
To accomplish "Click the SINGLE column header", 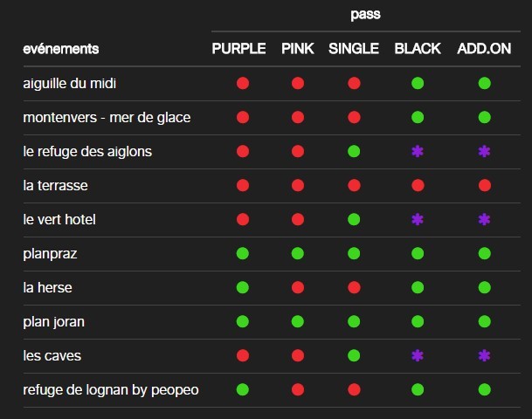I will point(354,49).
